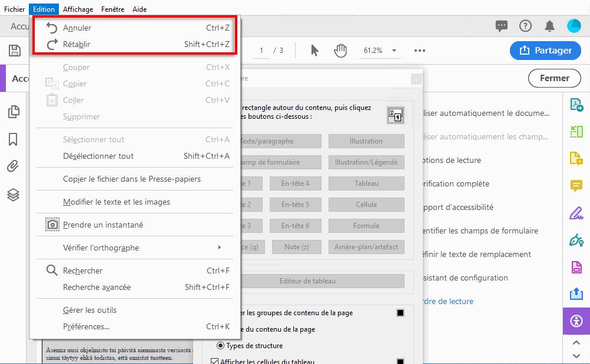Open the help question mark icon

525,26
